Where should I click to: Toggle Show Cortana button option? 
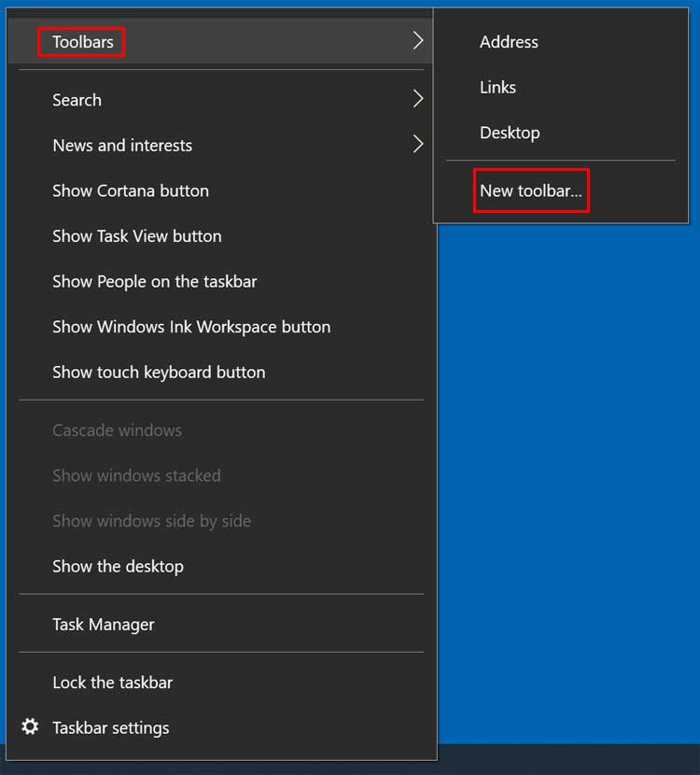(220, 190)
